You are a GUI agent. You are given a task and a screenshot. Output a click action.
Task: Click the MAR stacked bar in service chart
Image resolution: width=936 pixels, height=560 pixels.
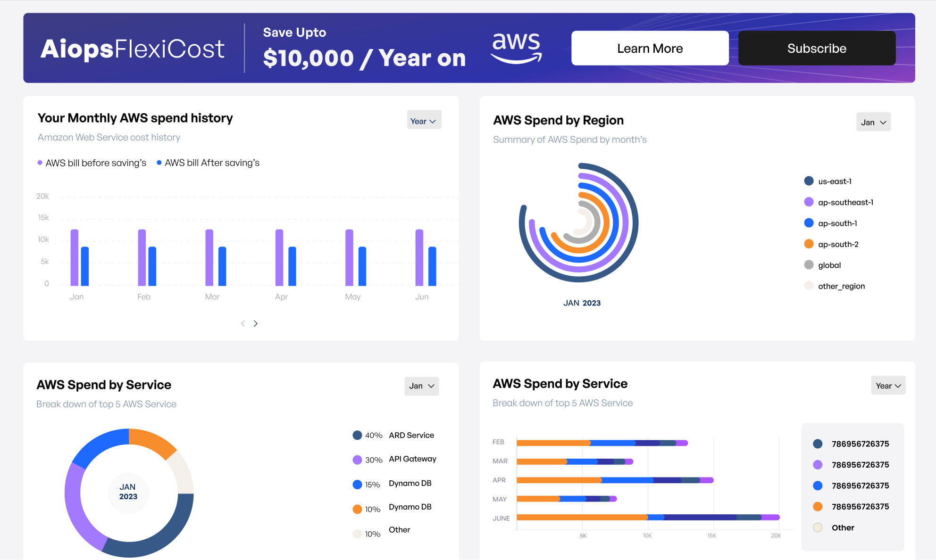click(575, 461)
